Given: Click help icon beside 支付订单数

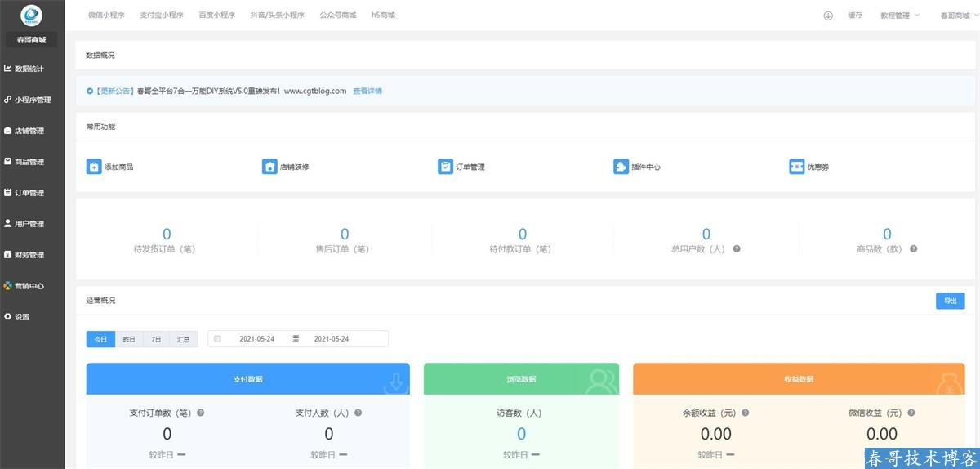Looking at the screenshot, I should click(x=200, y=413).
